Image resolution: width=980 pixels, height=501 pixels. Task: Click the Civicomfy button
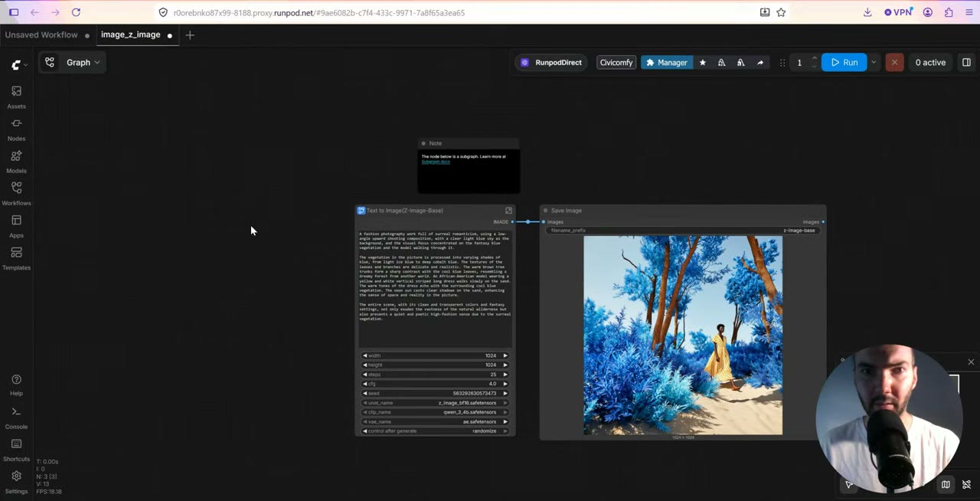point(616,63)
